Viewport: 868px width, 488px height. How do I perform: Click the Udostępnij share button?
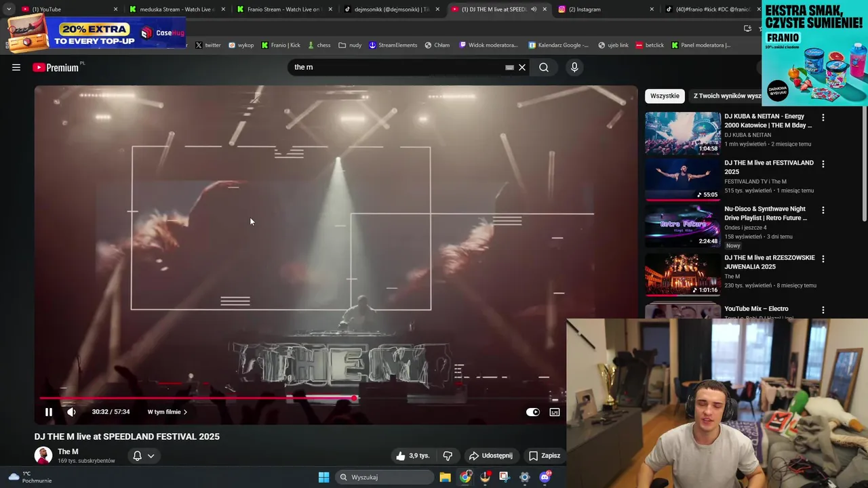[x=490, y=455]
